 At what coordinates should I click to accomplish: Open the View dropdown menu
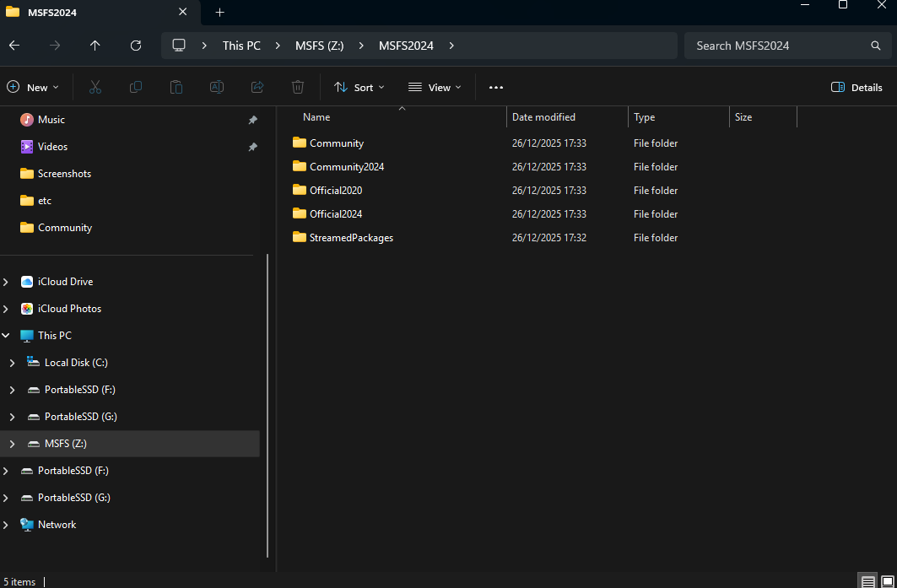pos(435,87)
